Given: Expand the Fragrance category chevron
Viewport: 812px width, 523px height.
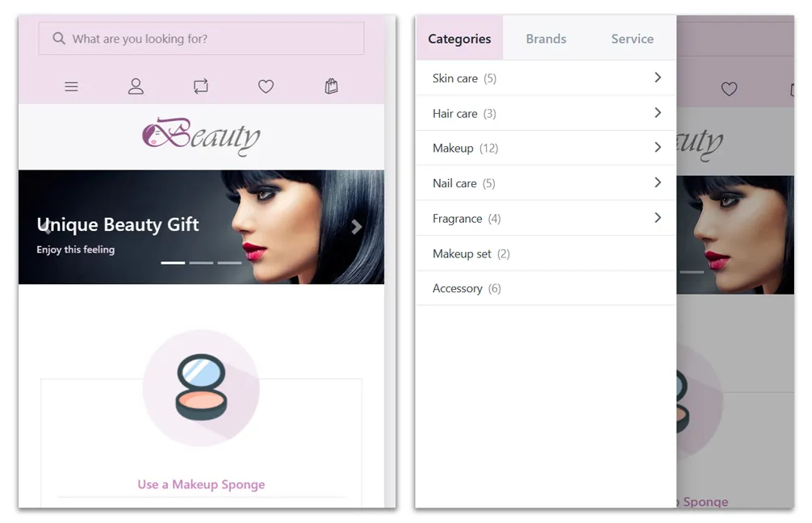Looking at the screenshot, I should (x=658, y=218).
